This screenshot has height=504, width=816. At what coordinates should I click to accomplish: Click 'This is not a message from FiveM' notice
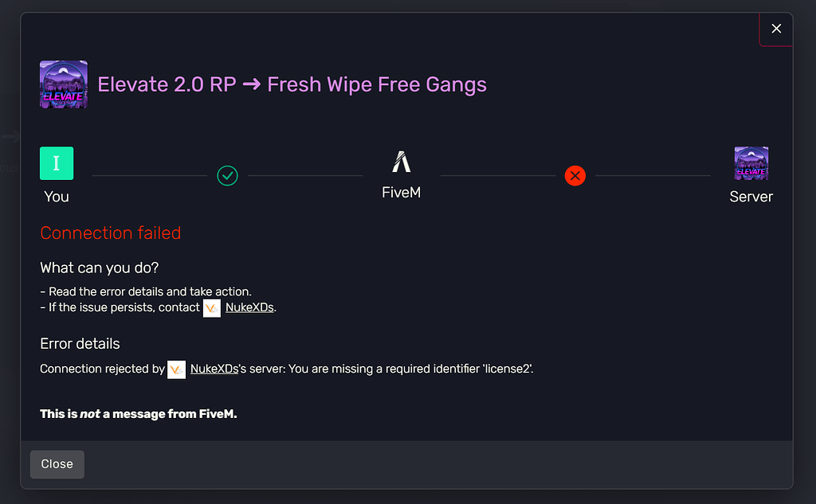pos(139,414)
